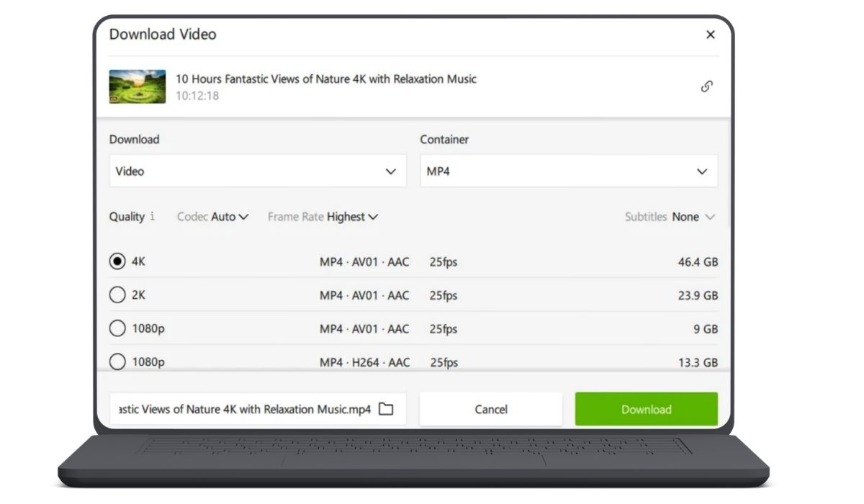Click the MP4 · H264 · AAC format text

click(x=364, y=362)
